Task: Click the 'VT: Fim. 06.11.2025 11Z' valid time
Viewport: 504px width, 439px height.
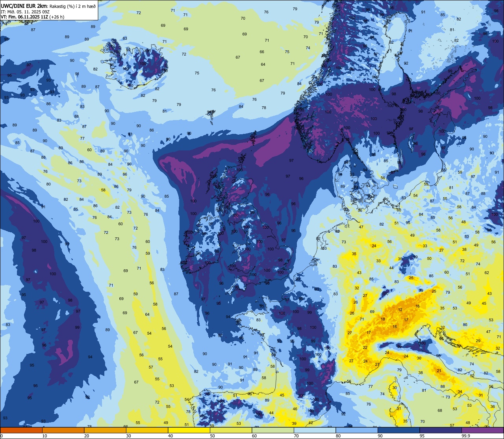Action: (x=24, y=17)
